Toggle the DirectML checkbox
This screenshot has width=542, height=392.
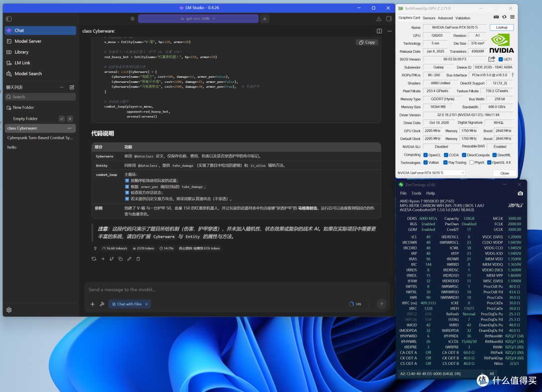pyautogui.click(x=494, y=155)
